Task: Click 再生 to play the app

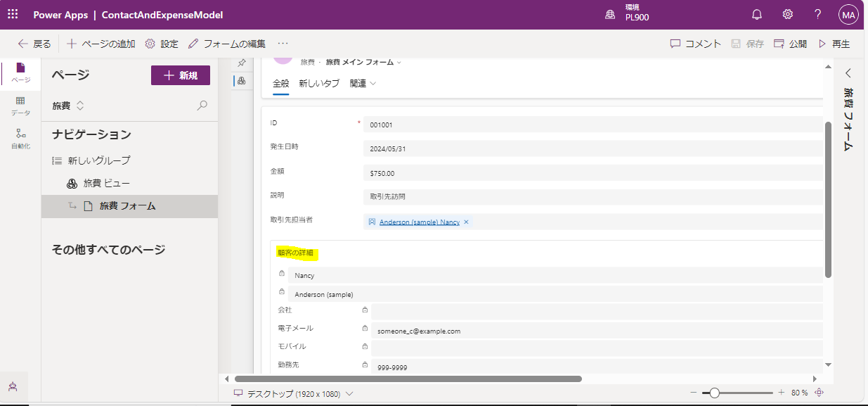Action: (x=834, y=44)
